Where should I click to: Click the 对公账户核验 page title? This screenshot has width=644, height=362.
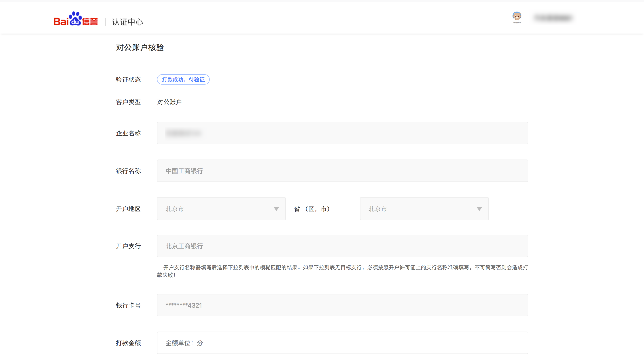(140, 48)
